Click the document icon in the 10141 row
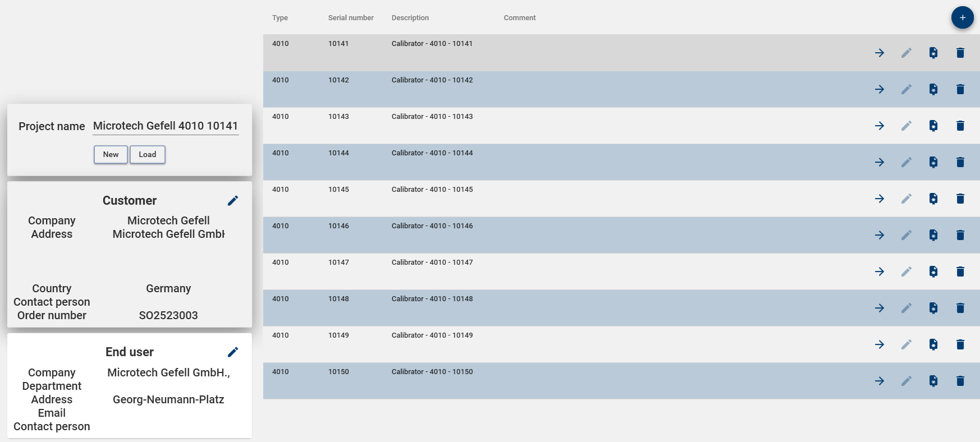 (x=933, y=53)
